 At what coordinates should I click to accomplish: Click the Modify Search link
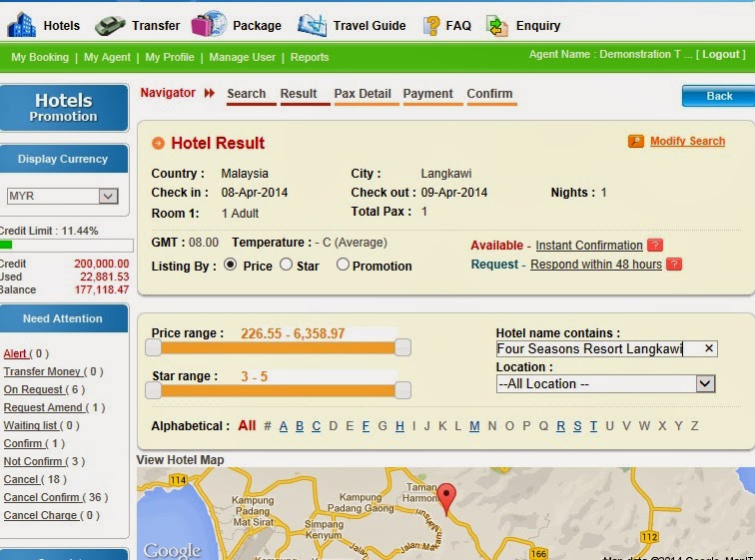pos(687,141)
